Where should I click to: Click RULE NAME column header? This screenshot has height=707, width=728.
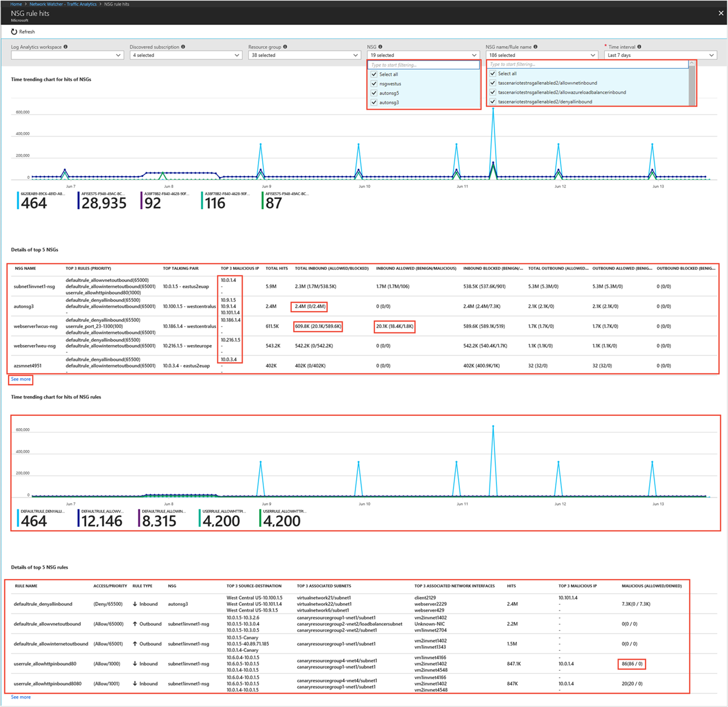(26, 586)
